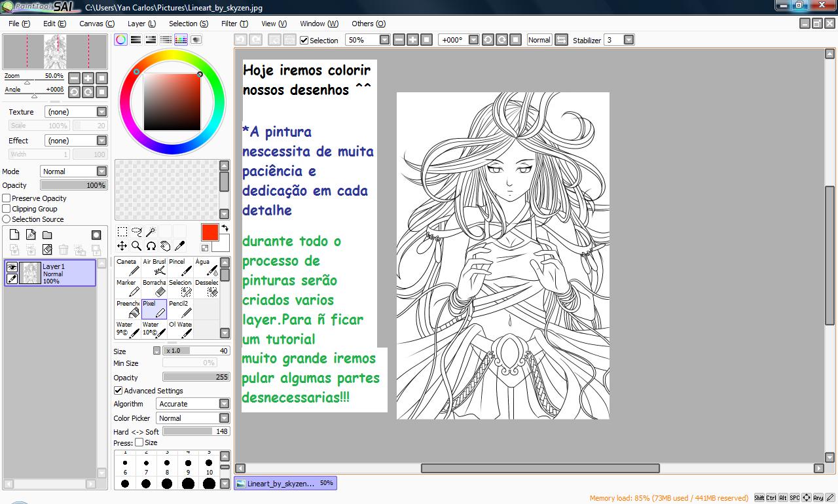838x504 pixels.
Task: Clear the layer with eraser icon
Action: pos(47,249)
